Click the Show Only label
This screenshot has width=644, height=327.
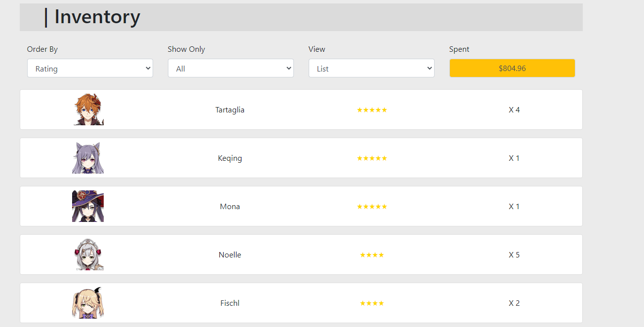click(x=186, y=49)
